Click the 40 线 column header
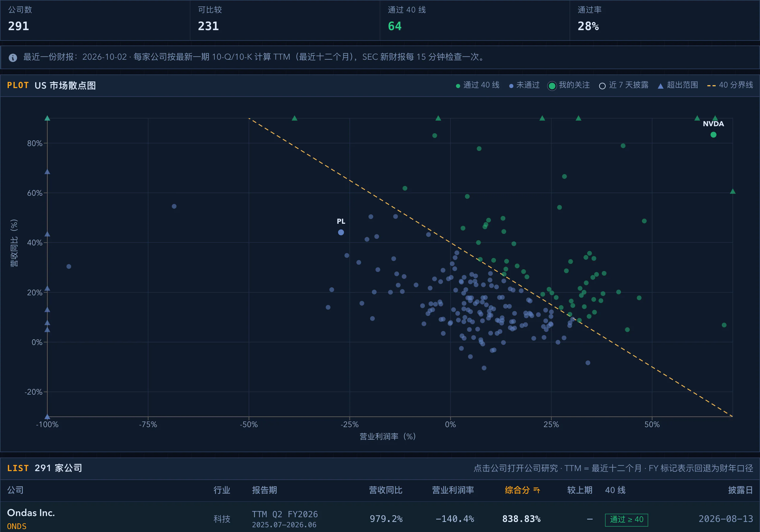The height and width of the screenshot is (532, 760). pyautogui.click(x=615, y=490)
